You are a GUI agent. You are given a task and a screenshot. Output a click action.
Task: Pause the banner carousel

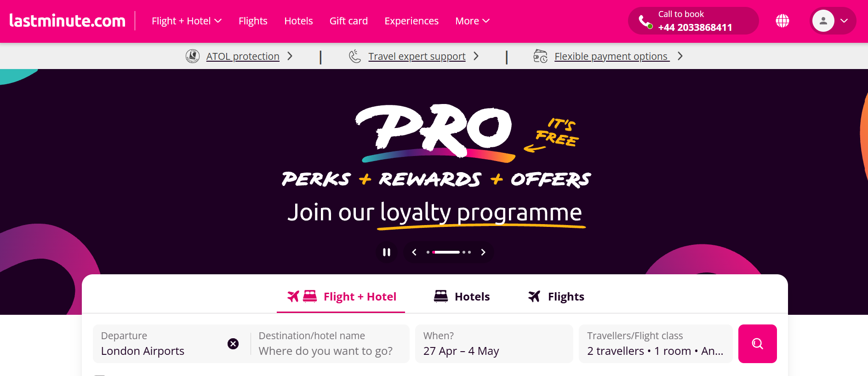(387, 252)
